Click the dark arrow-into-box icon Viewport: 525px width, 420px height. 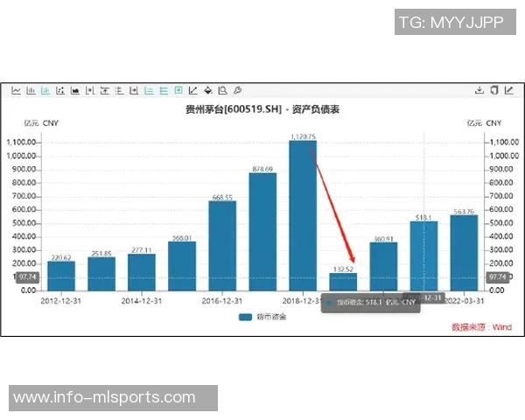point(134,90)
